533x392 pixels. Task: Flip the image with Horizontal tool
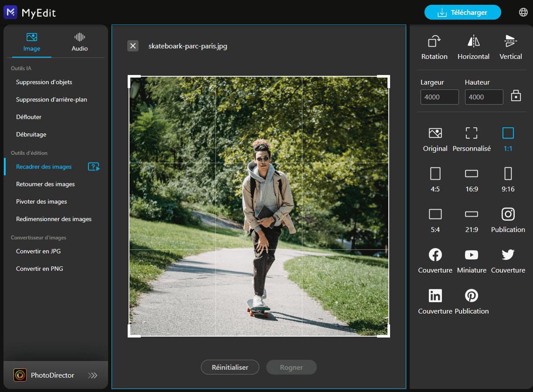coord(473,46)
